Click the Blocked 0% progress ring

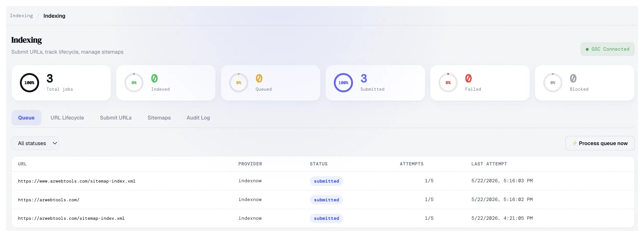point(553,83)
